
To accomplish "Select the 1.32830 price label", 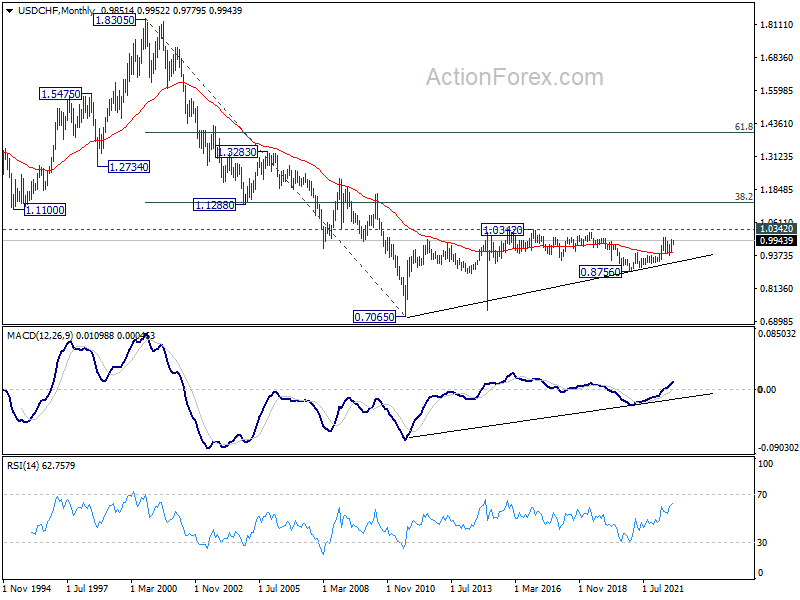I will click(x=237, y=152).
